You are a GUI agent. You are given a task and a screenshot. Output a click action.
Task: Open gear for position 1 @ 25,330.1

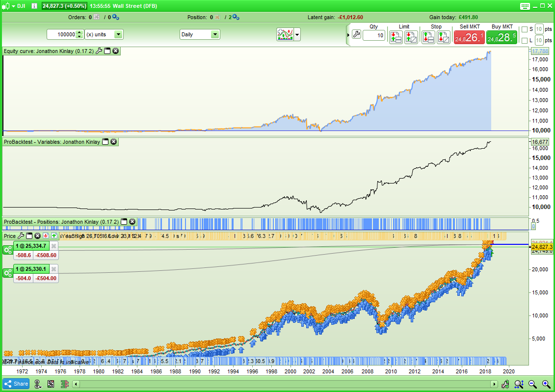[8, 273]
